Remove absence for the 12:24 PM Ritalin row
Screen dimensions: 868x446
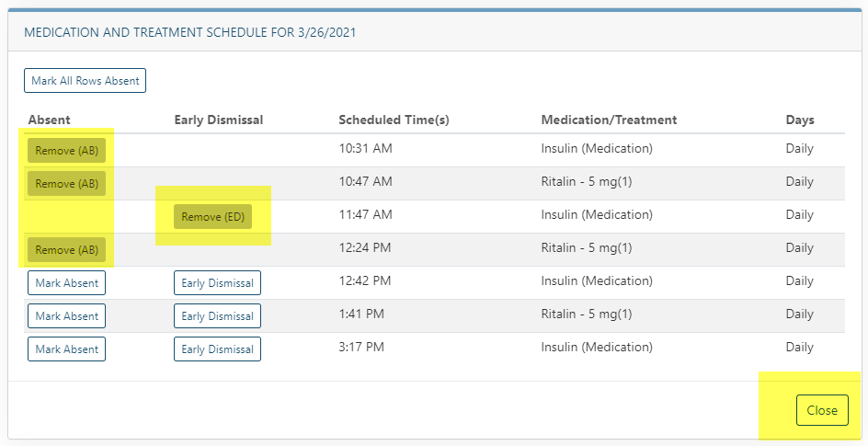66,250
